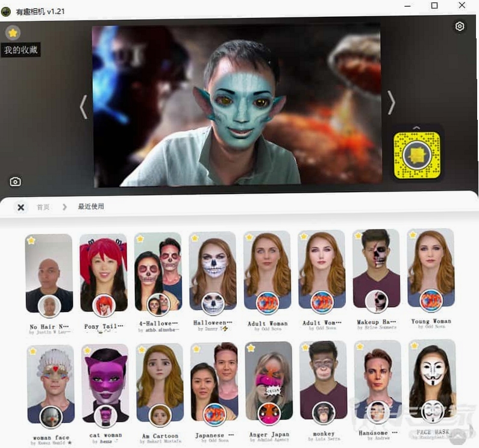This screenshot has height=448, width=479.
Task: Open favorites with the yellow star icon
Action: click(13, 33)
